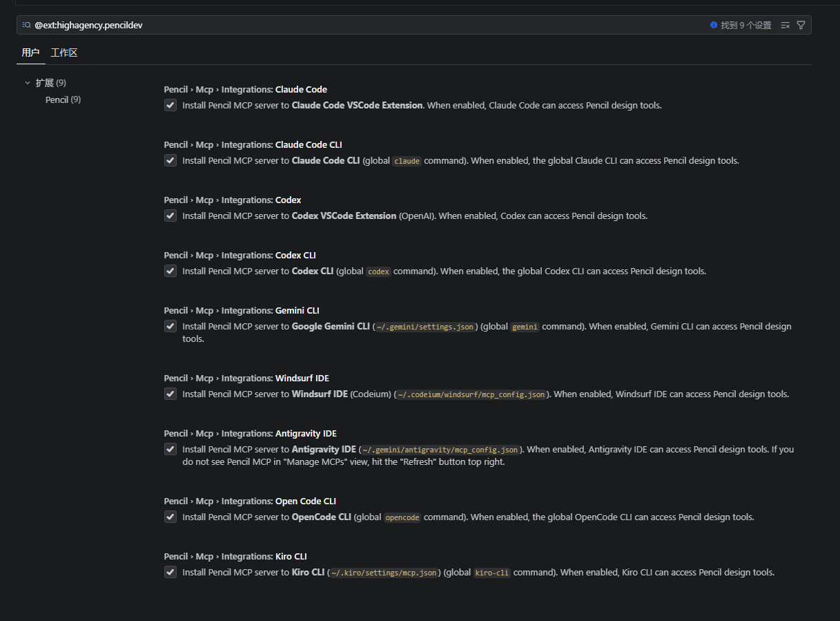
Task: Clear the settings search input
Action: pyautogui.click(x=785, y=25)
